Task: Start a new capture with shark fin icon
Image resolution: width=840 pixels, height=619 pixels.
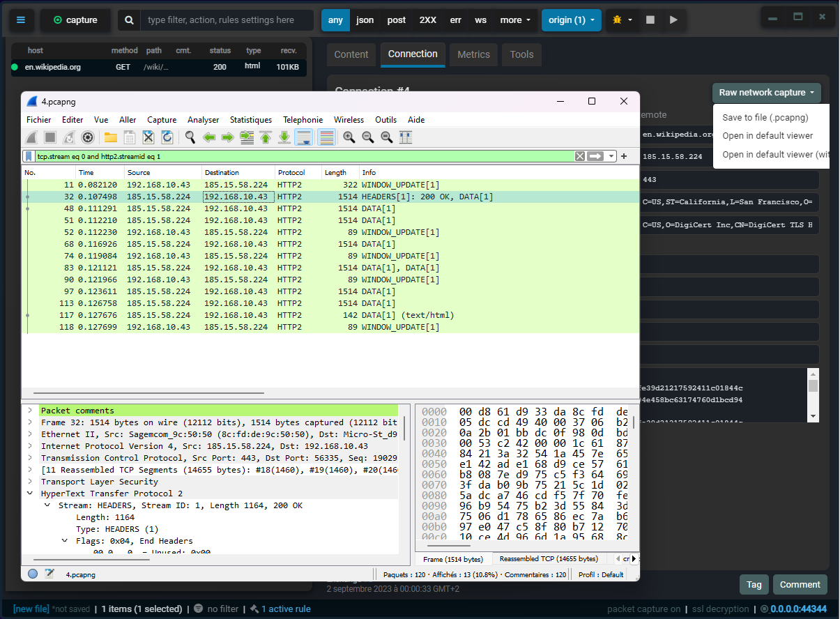Action: tap(32, 137)
